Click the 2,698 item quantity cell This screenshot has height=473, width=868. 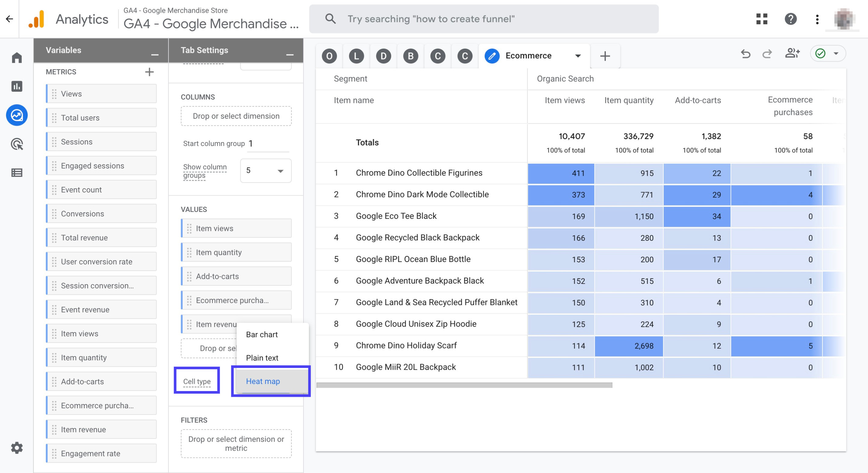(629, 346)
